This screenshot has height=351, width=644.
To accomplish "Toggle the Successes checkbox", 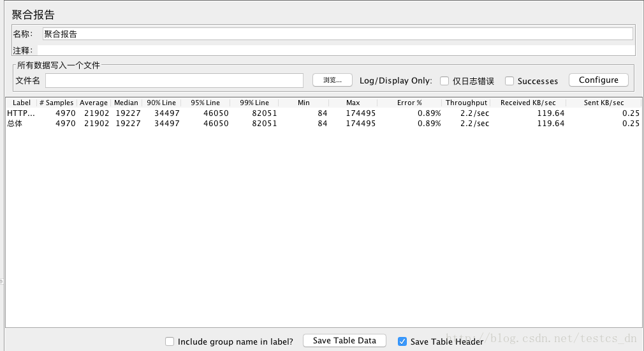I will (509, 81).
